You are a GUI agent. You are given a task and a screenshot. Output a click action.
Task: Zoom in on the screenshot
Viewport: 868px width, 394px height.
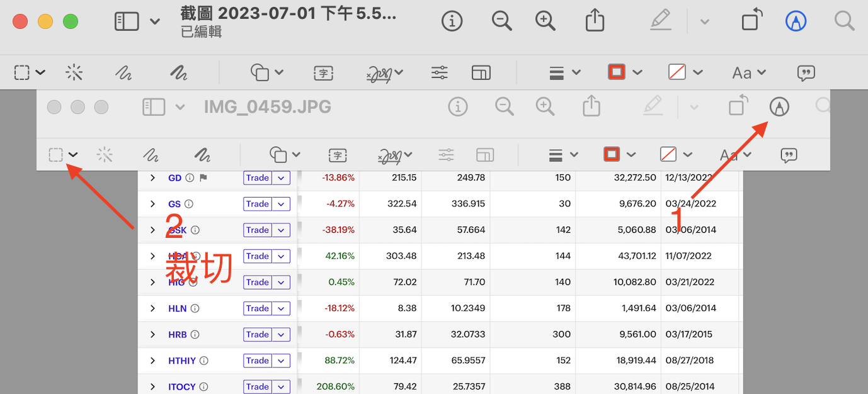coord(545,21)
